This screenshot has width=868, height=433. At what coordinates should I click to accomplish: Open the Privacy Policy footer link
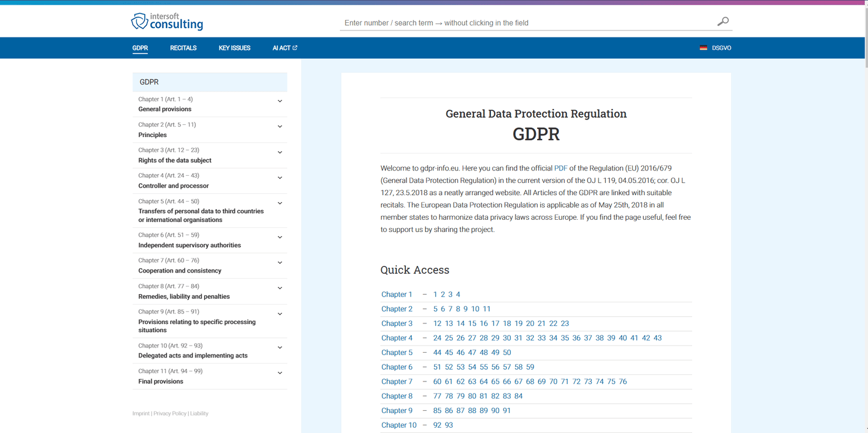tap(170, 414)
